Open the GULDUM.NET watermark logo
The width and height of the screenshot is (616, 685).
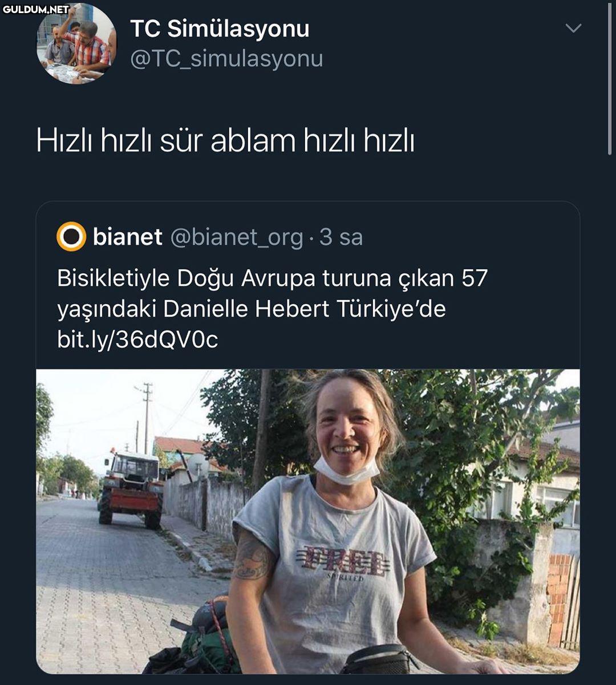click(35, 9)
